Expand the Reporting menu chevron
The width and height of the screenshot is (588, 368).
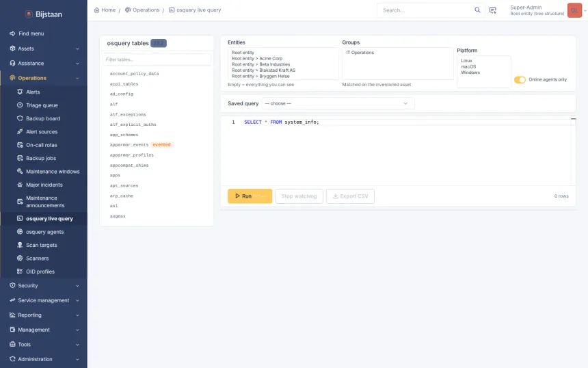pyautogui.click(x=77, y=315)
